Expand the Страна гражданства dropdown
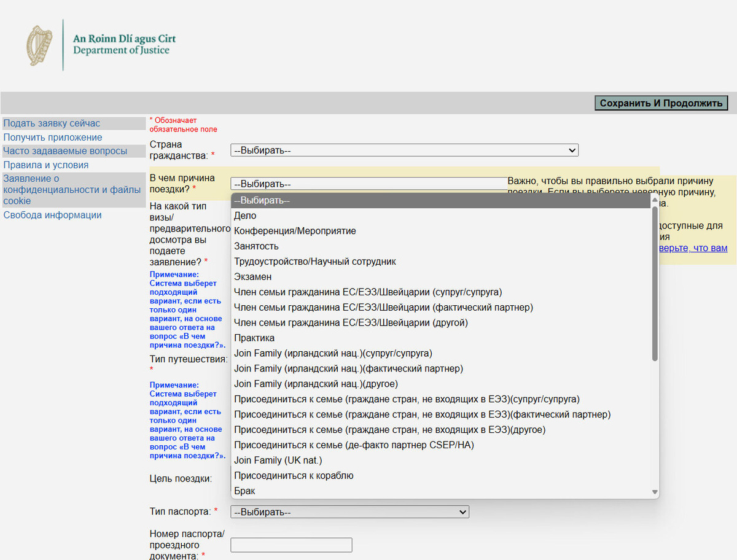This screenshot has width=737, height=560. coord(404,150)
